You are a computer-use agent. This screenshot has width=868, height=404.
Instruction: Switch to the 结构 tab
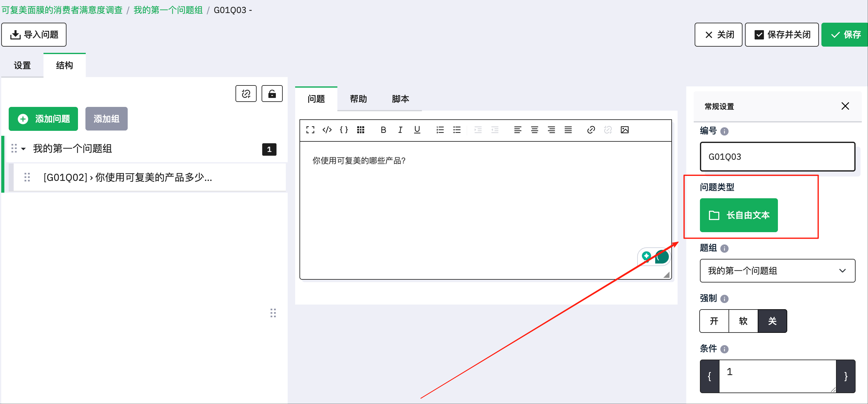point(64,65)
